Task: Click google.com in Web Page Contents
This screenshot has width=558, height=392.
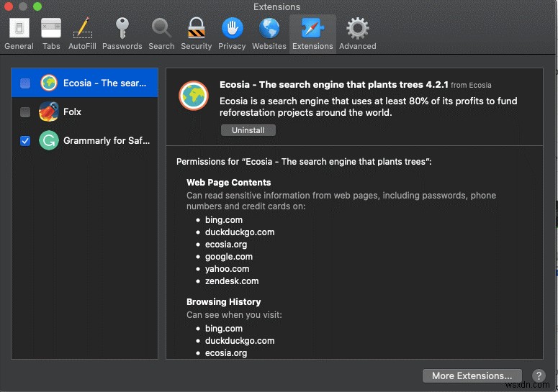Action: click(228, 257)
